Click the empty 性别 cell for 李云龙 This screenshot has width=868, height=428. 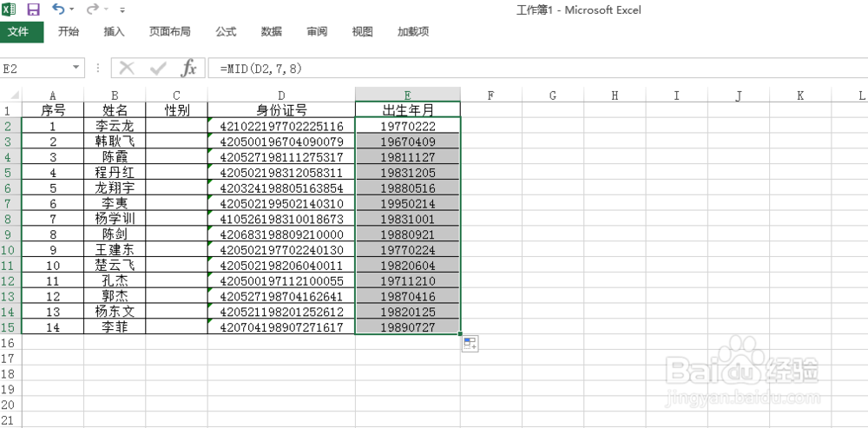[x=176, y=126]
